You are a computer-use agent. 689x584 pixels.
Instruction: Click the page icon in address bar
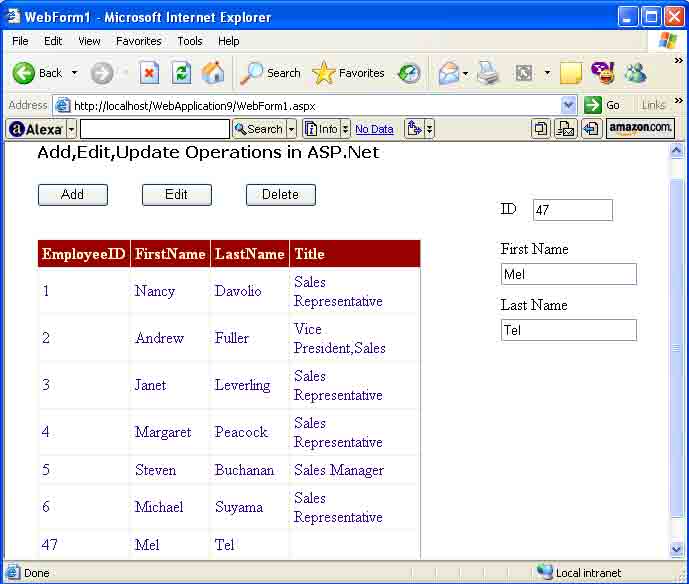coord(63,105)
